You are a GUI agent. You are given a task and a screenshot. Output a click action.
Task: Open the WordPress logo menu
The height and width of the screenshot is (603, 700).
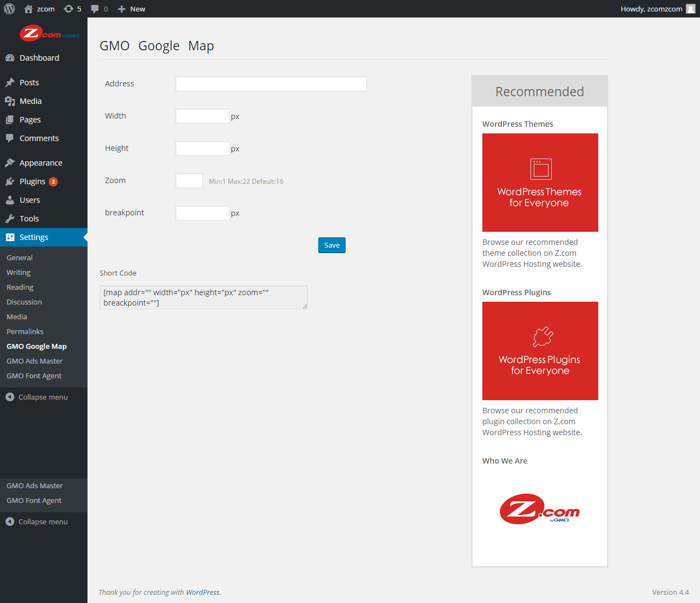(9, 9)
